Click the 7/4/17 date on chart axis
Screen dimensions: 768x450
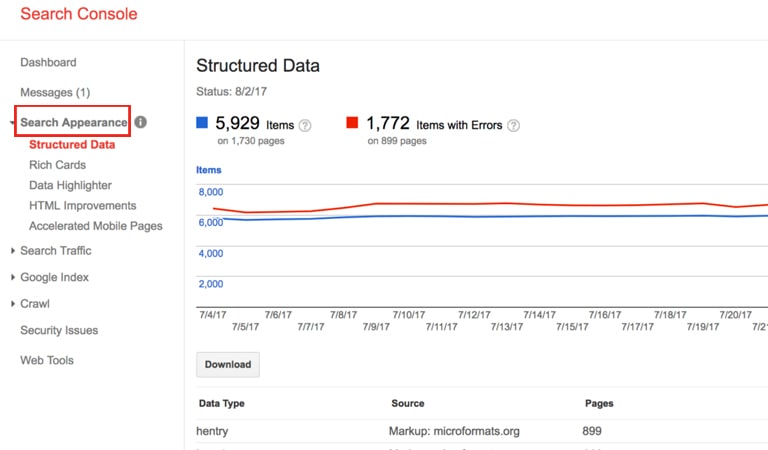(213, 315)
